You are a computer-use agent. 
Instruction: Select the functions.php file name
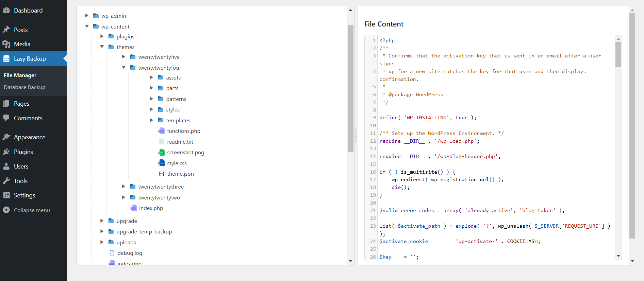184,131
